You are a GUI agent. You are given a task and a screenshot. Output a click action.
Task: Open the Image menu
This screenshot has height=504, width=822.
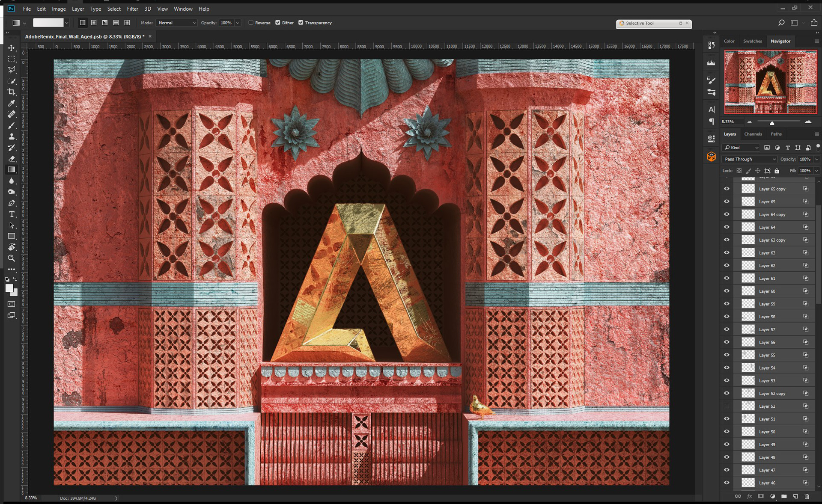[x=59, y=9]
